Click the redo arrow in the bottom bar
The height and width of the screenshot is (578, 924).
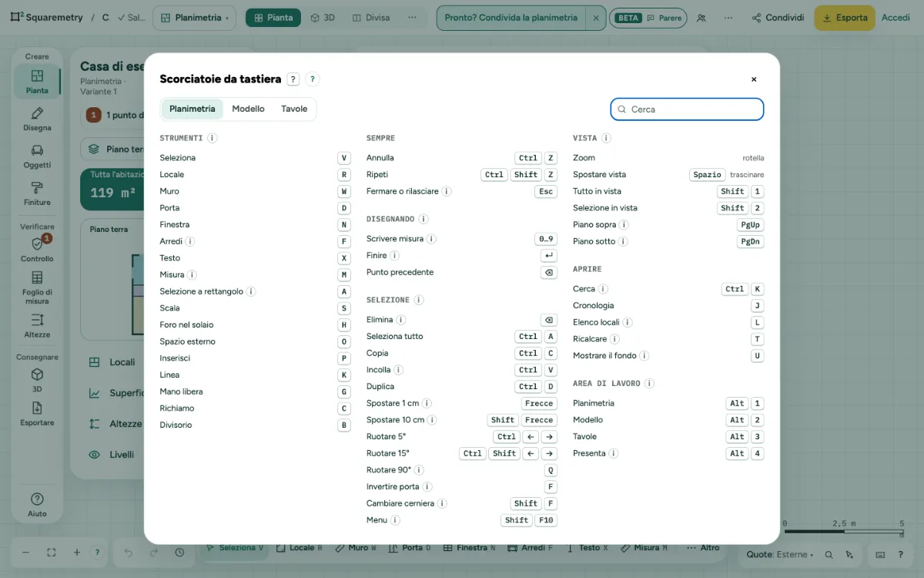pos(154,553)
